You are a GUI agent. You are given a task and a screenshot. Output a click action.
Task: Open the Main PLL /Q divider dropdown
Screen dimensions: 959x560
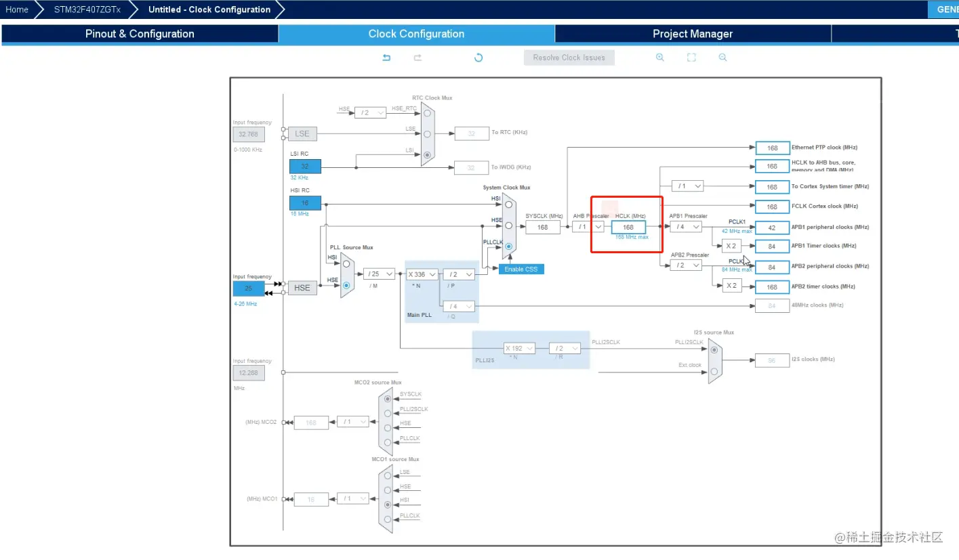click(x=459, y=306)
